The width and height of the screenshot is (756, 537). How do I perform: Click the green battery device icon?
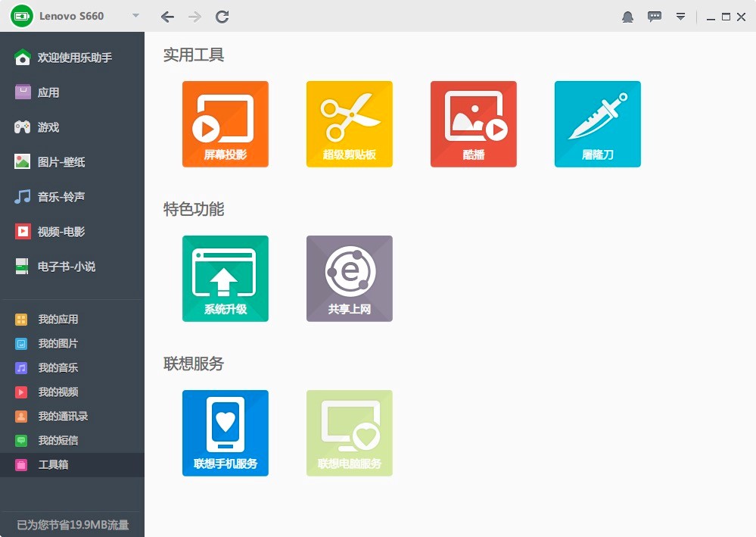pos(22,16)
